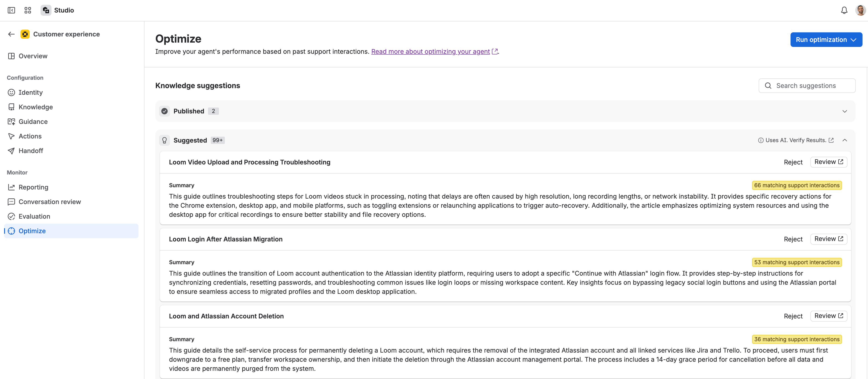
Task: Select Optimize in the sidebar
Action: [71, 231]
